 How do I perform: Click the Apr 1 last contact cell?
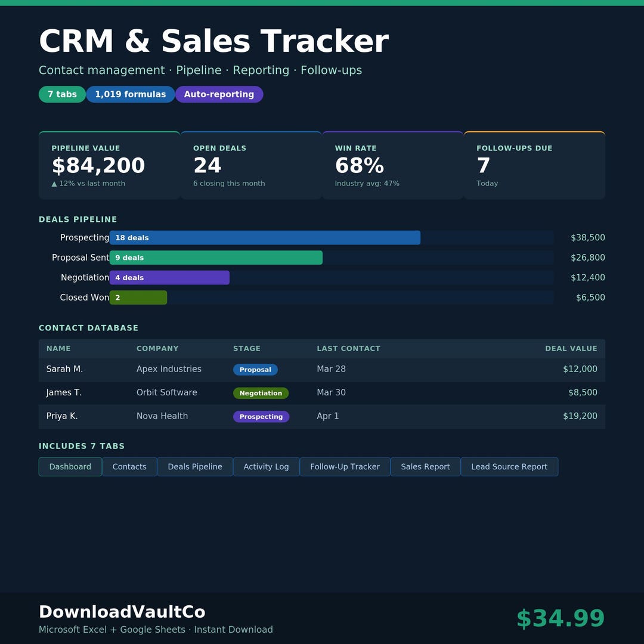[x=328, y=416]
